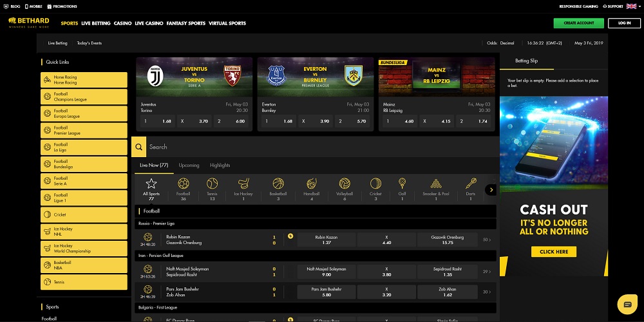The image size is (644, 322).
Task: Switch to the Upcoming tab
Action: (189, 165)
